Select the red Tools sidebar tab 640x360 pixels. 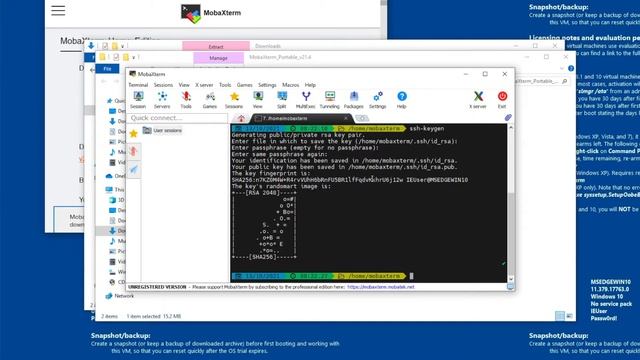pos(133,151)
